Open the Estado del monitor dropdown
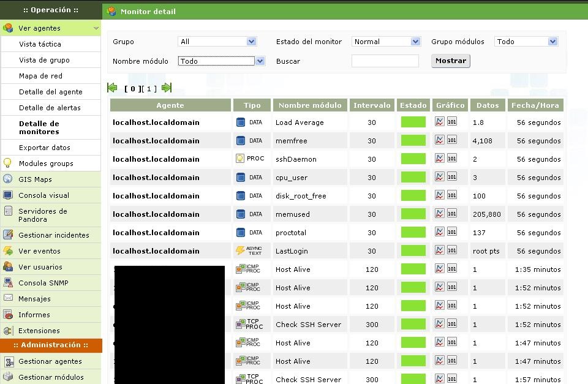588x384 pixels. pos(386,42)
